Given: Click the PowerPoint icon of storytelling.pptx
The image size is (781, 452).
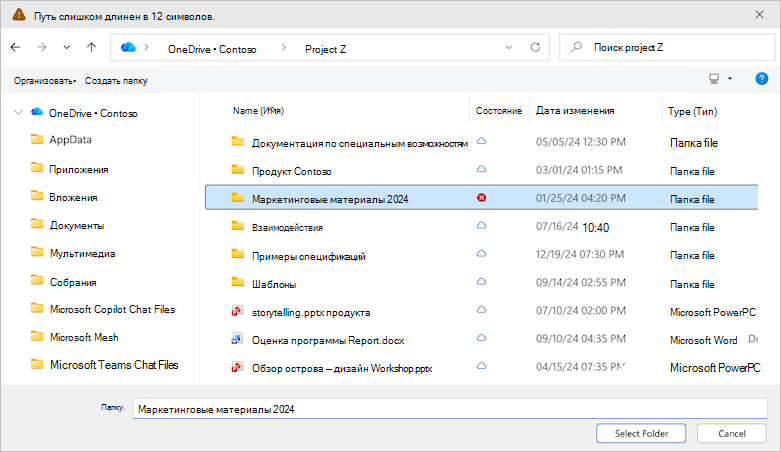Looking at the screenshot, I should (237, 311).
